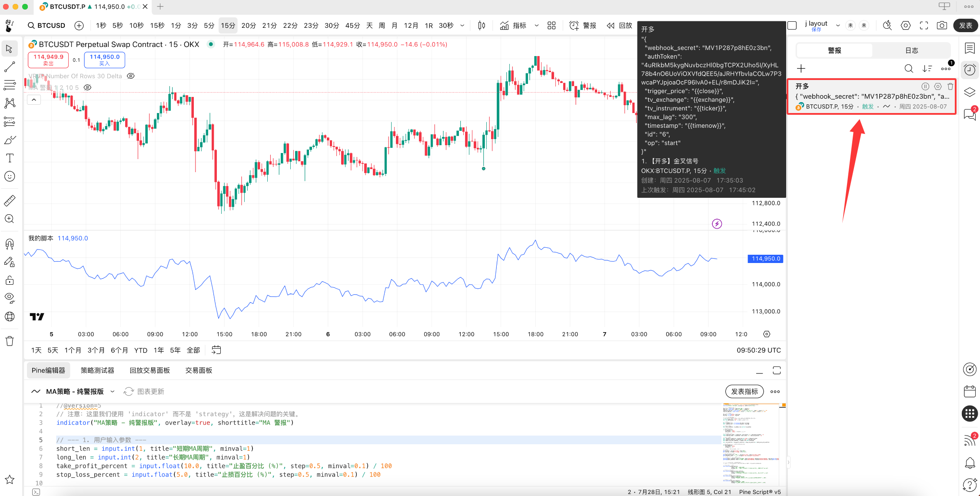Image resolution: width=980 pixels, height=496 pixels.
Task: Open the emoji and icons tool
Action: 9,176
